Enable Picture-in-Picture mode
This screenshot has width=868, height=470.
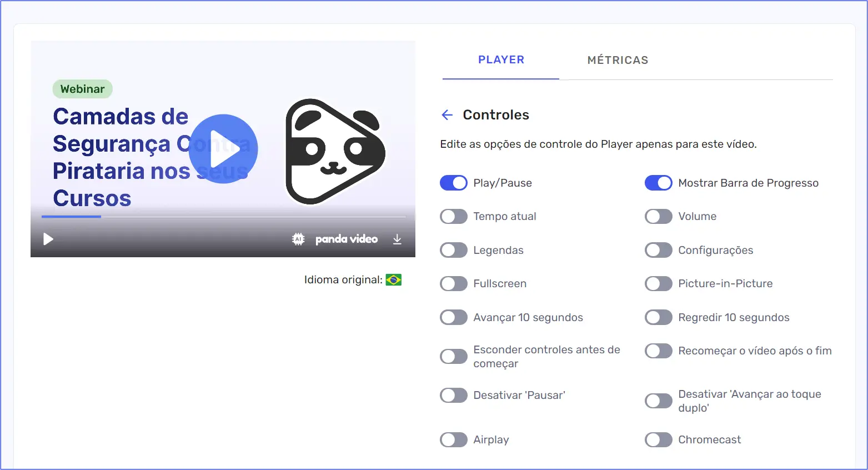click(659, 283)
